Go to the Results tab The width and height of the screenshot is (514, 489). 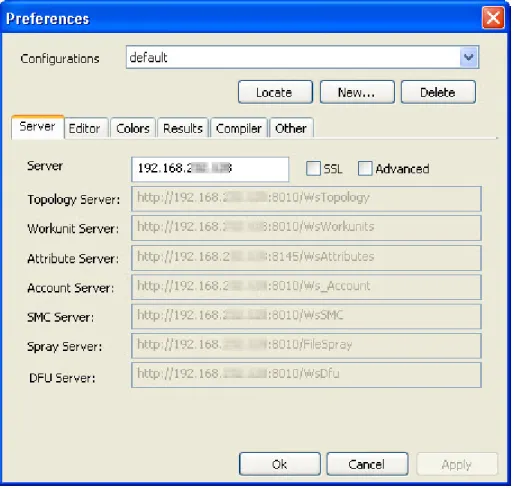pos(183,128)
